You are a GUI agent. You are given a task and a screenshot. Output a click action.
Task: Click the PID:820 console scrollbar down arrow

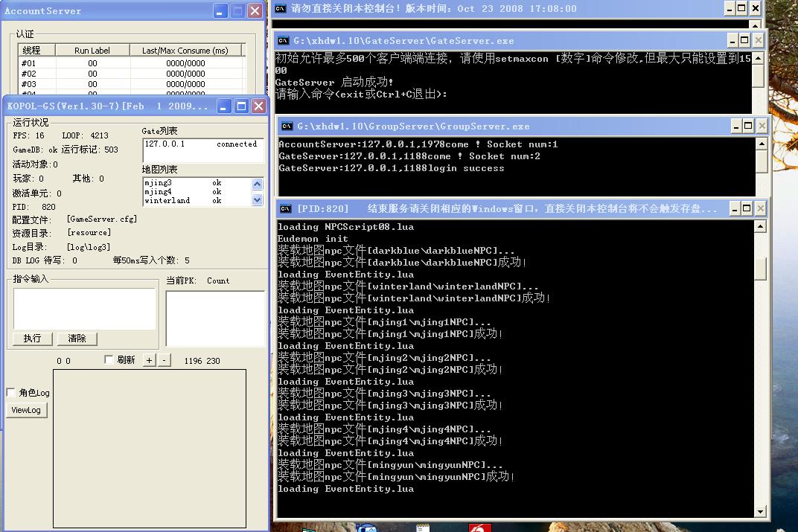pyautogui.click(x=761, y=511)
